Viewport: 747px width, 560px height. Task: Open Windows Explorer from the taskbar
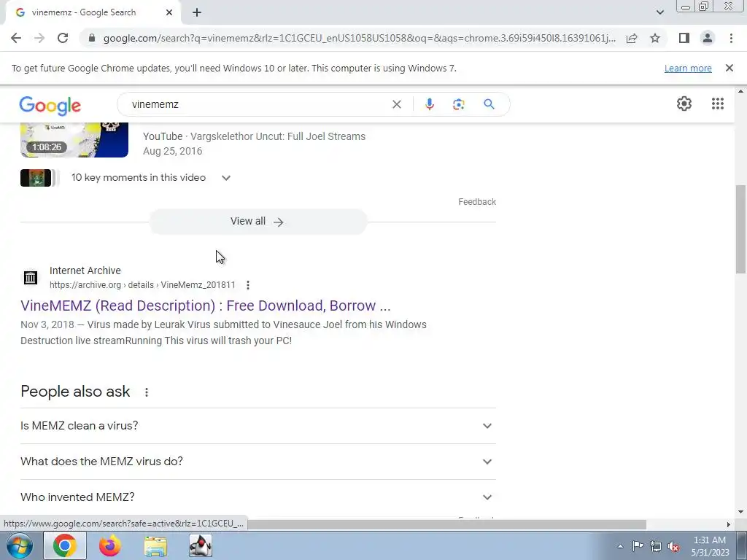(155, 545)
